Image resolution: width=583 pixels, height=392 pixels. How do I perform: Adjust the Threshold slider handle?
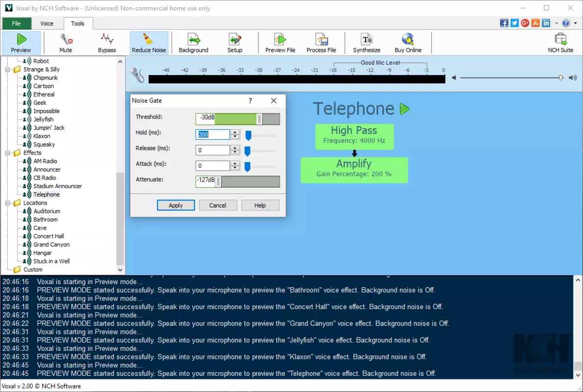point(259,119)
